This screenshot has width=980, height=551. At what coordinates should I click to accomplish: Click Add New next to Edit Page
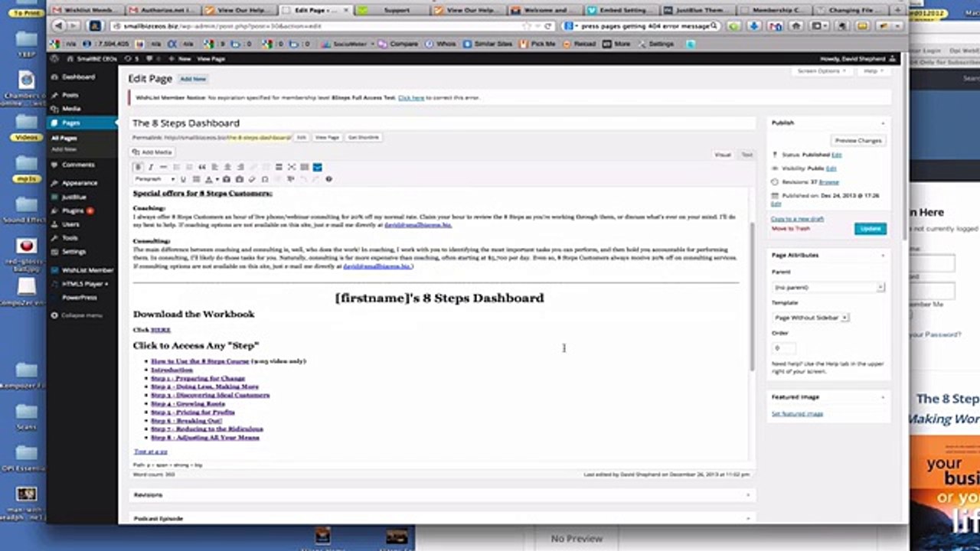click(193, 79)
